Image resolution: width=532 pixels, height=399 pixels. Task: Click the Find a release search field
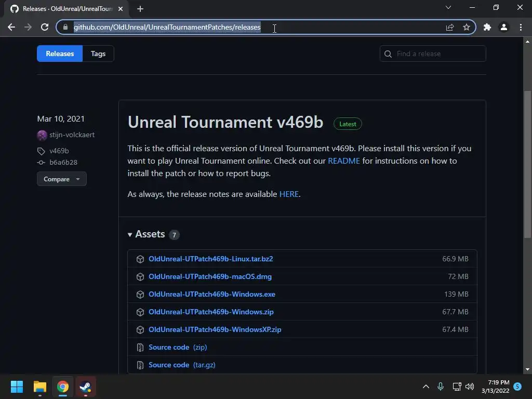(x=433, y=54)
